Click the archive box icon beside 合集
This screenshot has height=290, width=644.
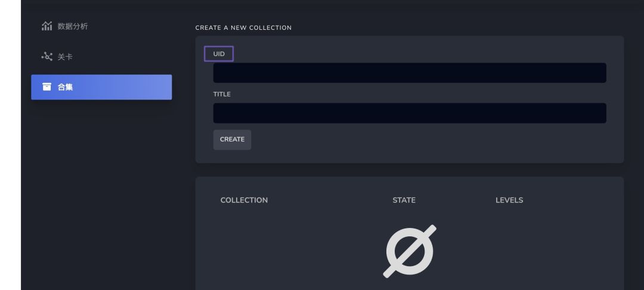pyautogui.click(x=47, y=87)
